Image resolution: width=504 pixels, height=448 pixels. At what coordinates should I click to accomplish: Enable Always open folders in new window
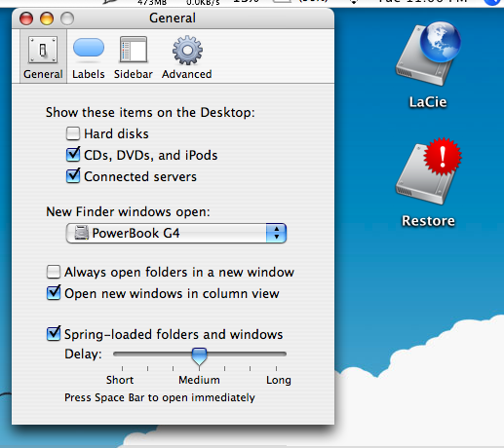54,272
